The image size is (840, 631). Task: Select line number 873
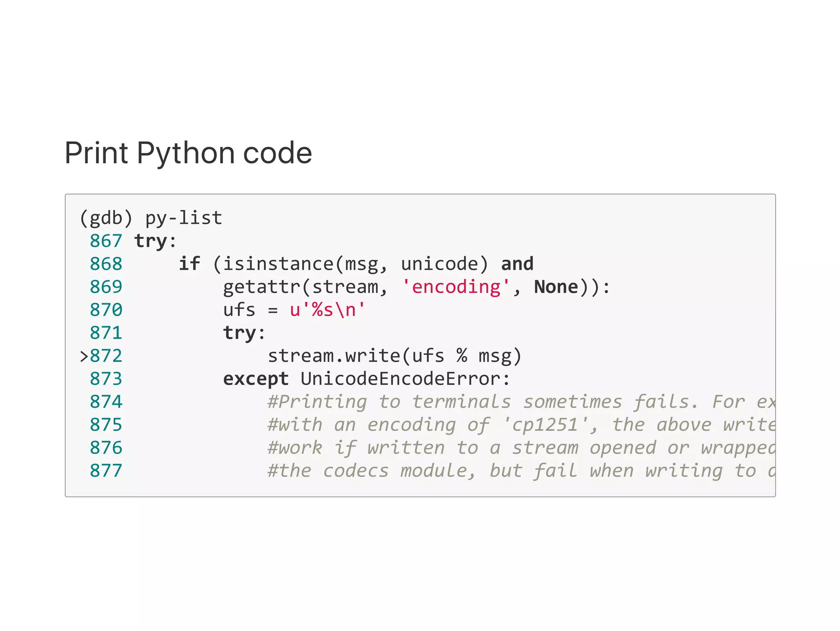[106, 379]
